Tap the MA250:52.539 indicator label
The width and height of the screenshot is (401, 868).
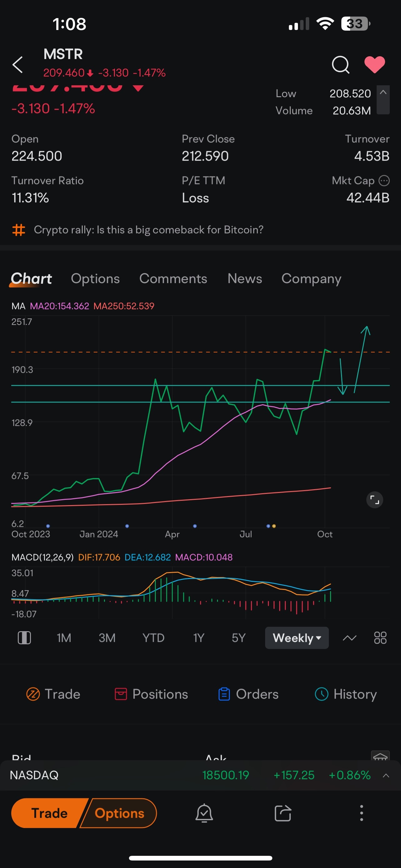[124, 306]
